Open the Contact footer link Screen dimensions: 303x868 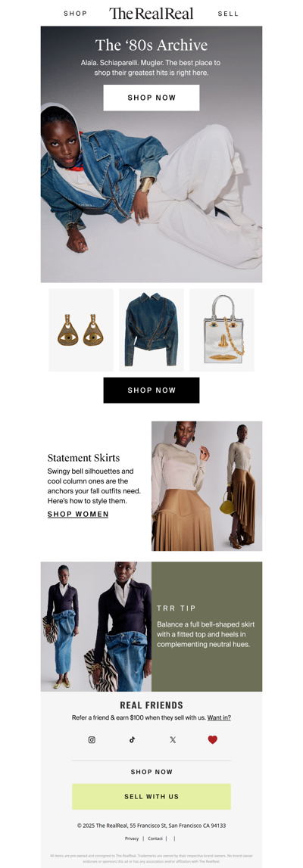155,838
